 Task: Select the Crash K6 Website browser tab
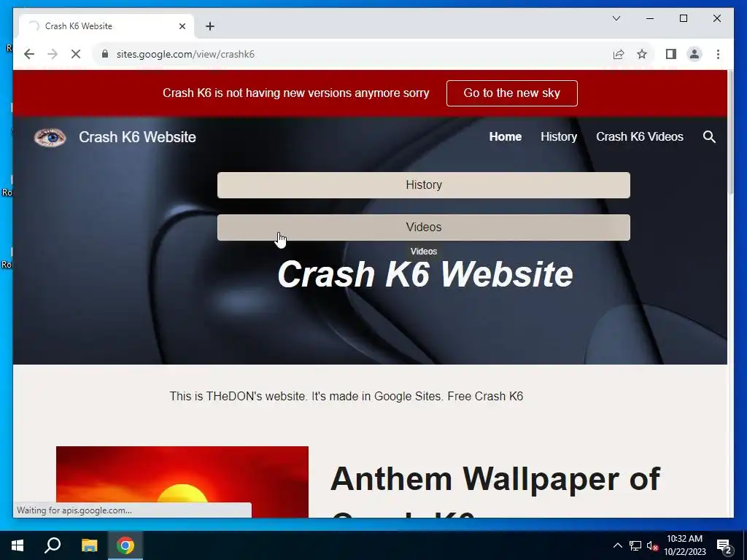107,26
